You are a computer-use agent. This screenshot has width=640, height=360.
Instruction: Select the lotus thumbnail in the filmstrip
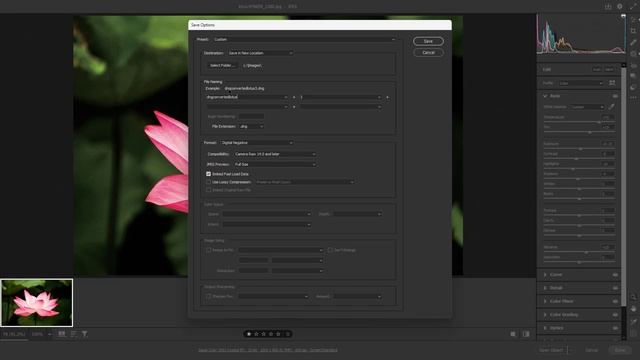tap(37, 303)
